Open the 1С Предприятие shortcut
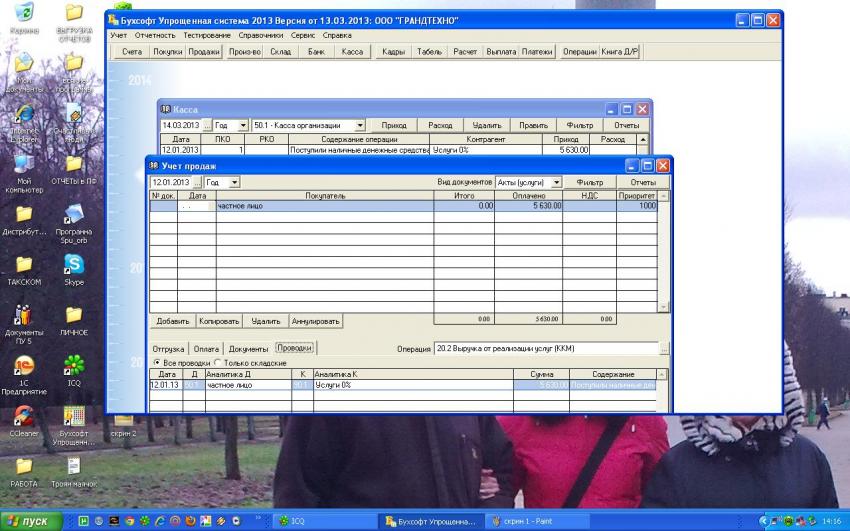 point(23,366)
